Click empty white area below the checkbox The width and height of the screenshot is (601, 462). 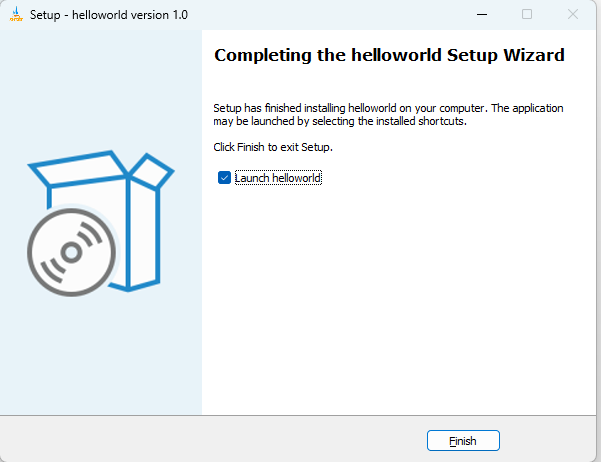(399, 299)
